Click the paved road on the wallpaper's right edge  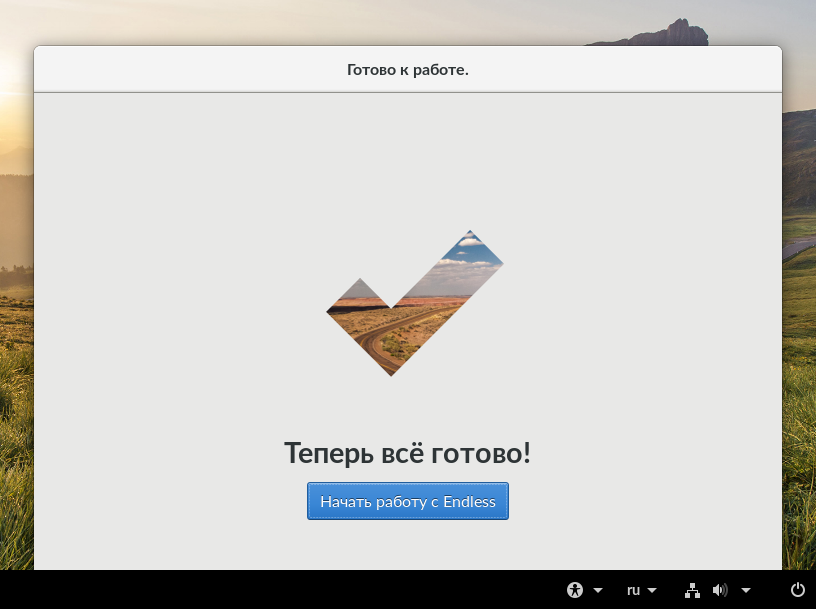(799, 248)
